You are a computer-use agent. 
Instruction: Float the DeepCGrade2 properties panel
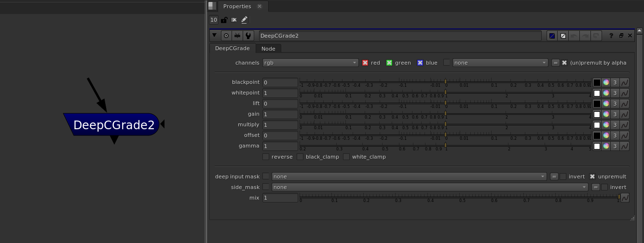(621, 36)
